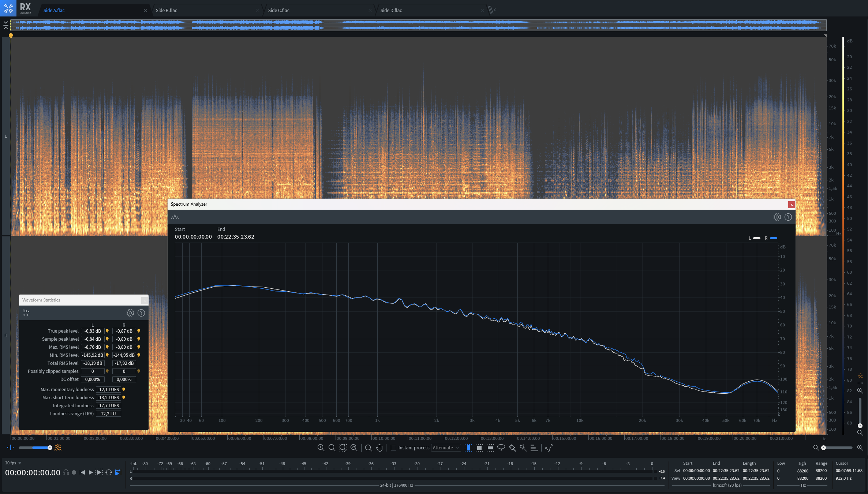Switch to Side D.flac tab
868x494 pixels.
tap(391, 10)
